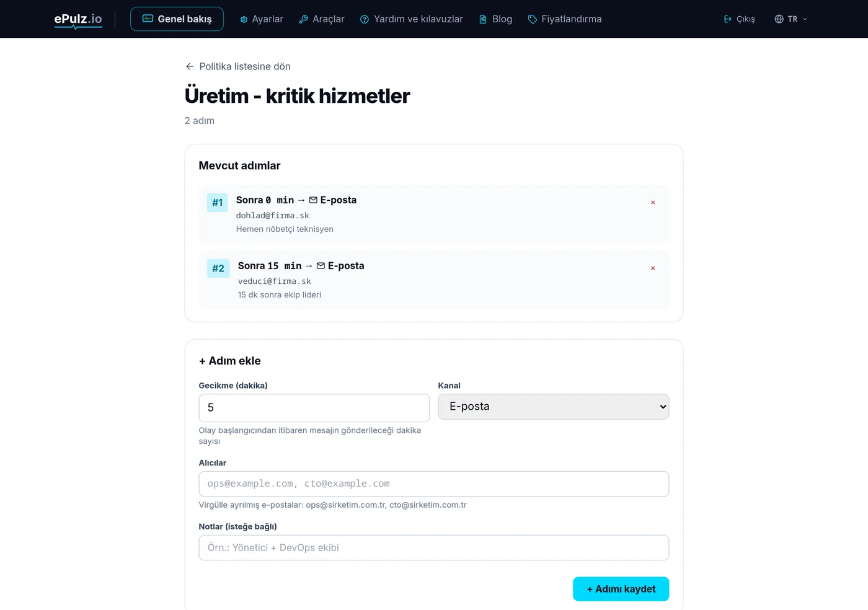Click the help circle icon beside Yardım ve kılavuzlar
The width and height of the screenshot is (868, 610).
tap(365, 19)
